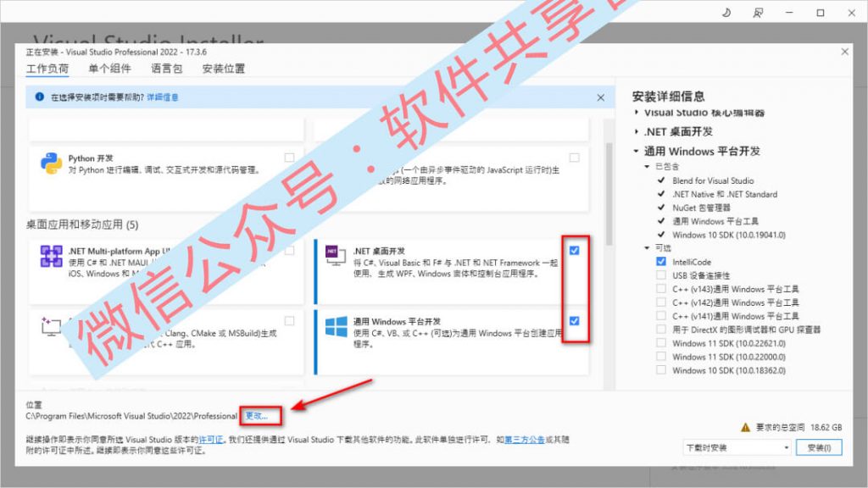Switch to the 工作负荷 tab
Viewport: 868px width, 488px height.
point(47,69)
